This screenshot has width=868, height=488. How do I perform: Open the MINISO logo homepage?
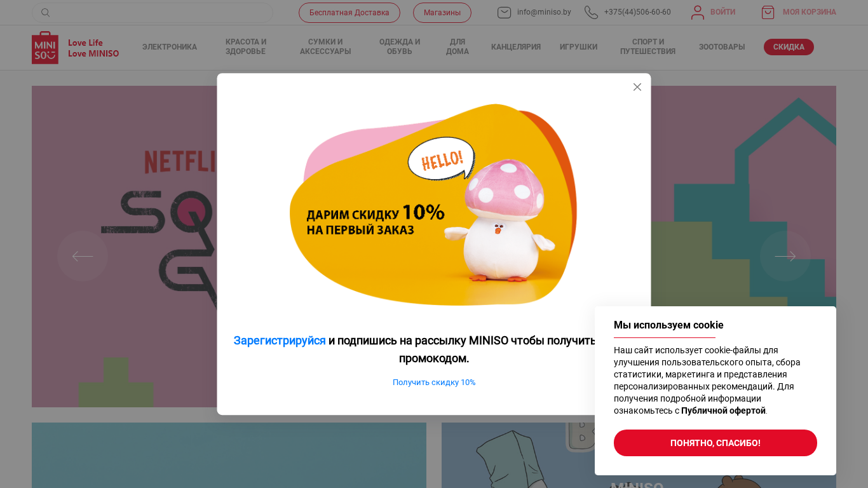click(x=76, y=48)
